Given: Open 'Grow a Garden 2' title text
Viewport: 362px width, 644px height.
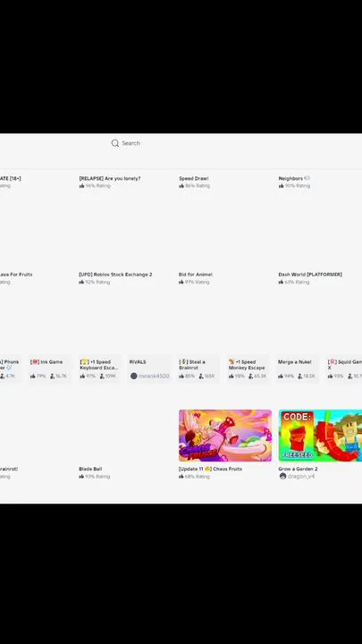Looking at the screenshot, I should coord(298,469).
